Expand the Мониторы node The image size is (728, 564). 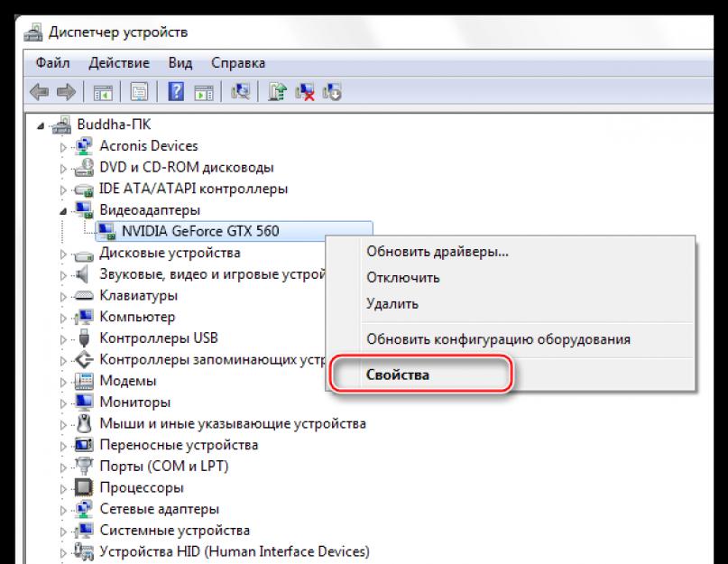click(x=63, y=402)
